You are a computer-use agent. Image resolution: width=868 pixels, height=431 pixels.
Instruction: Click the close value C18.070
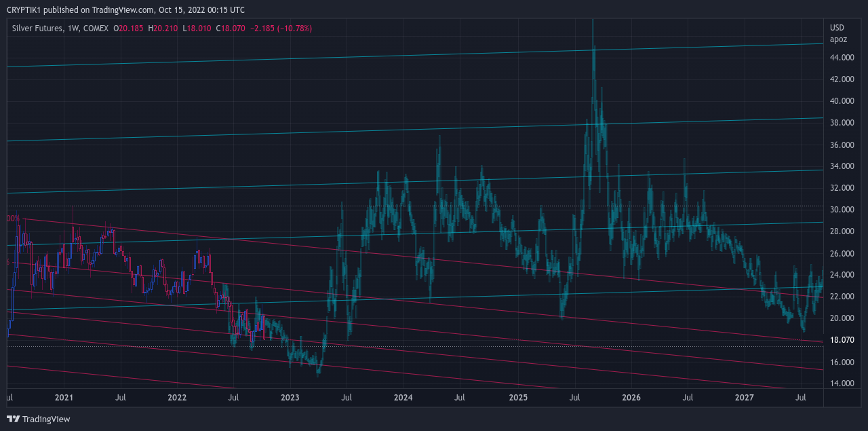(x=231, y=28)
